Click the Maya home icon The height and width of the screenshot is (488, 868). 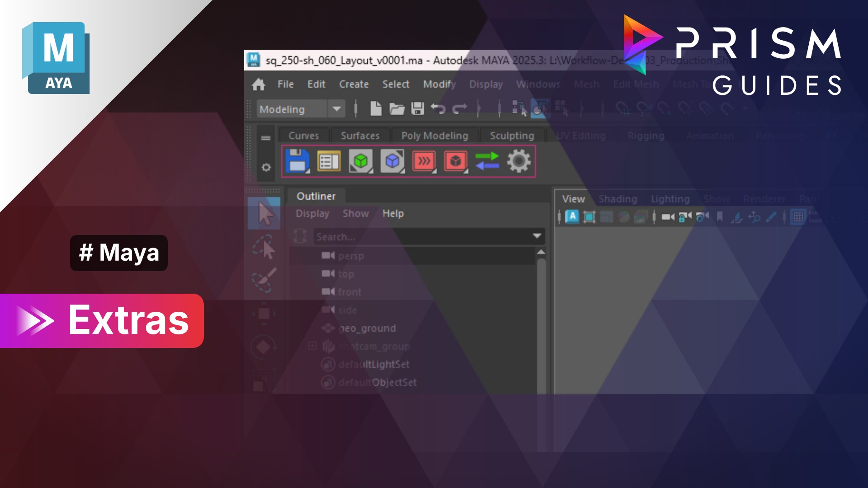[x=259, y=84]
